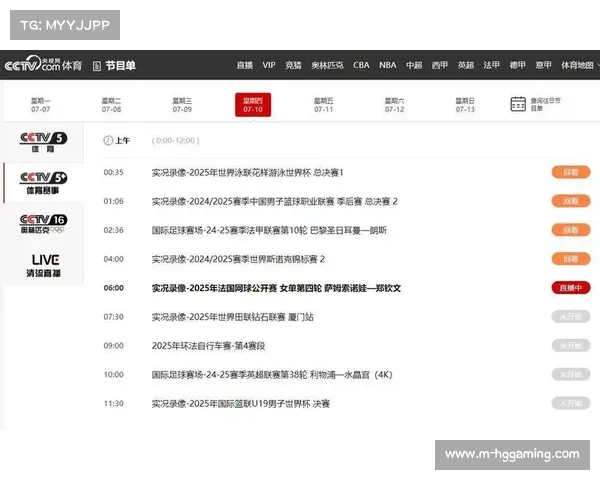600x480 pixels.
Task: Open 世界田联钻石联赛 厦门站 program title
Action: tap(233, 317)
